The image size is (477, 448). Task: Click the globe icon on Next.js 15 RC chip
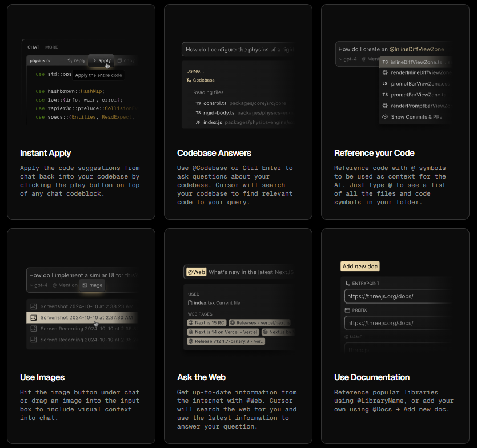191,323
